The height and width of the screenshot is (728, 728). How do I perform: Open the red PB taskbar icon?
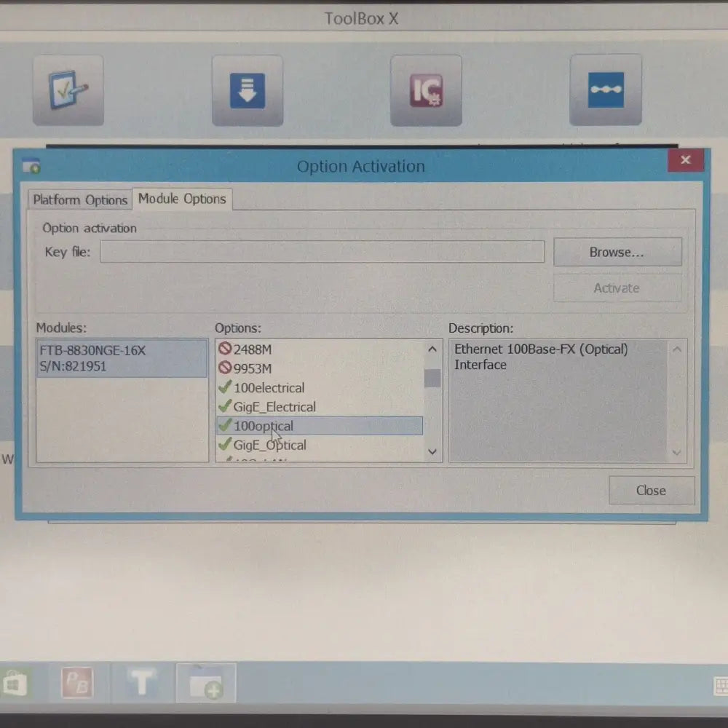76,684
